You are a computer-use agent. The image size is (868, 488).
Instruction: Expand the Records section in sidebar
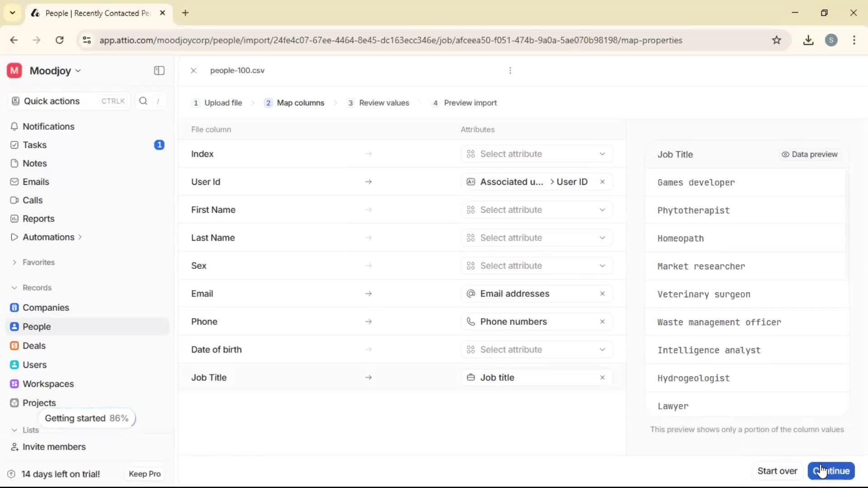click(14, 287)
